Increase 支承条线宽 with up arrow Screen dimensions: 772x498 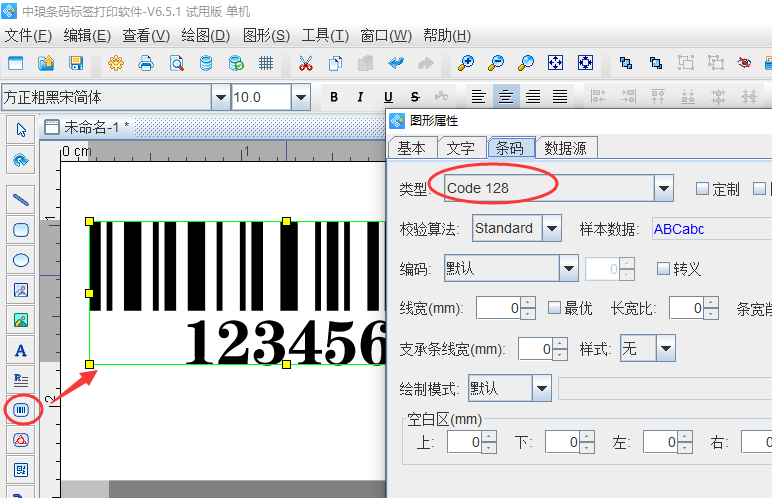click(x=560, y=343)
